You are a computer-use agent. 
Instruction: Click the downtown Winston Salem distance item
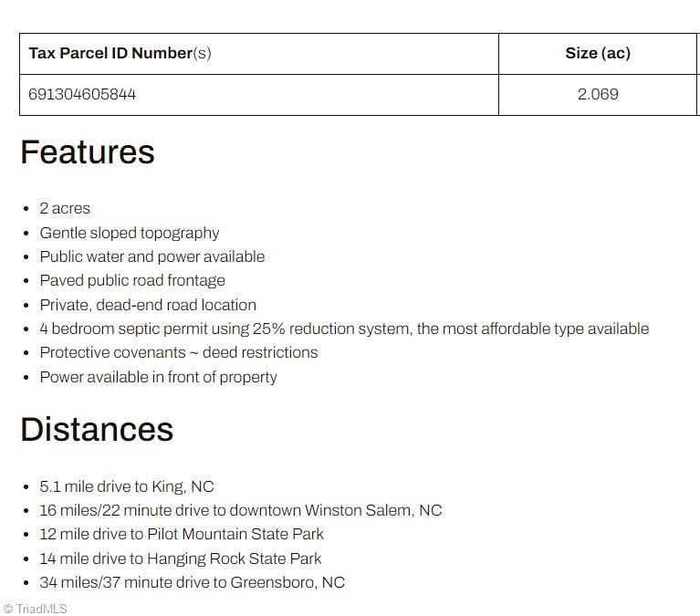point(240,510)
